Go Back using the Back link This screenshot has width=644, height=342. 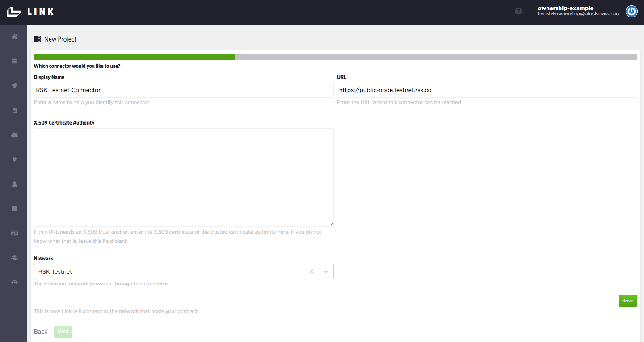click(41, 332)
